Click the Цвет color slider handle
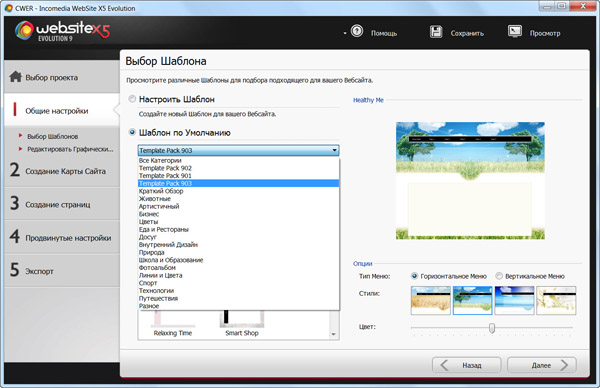Viewport: 600px width, 388px height. tap(492, 328)
